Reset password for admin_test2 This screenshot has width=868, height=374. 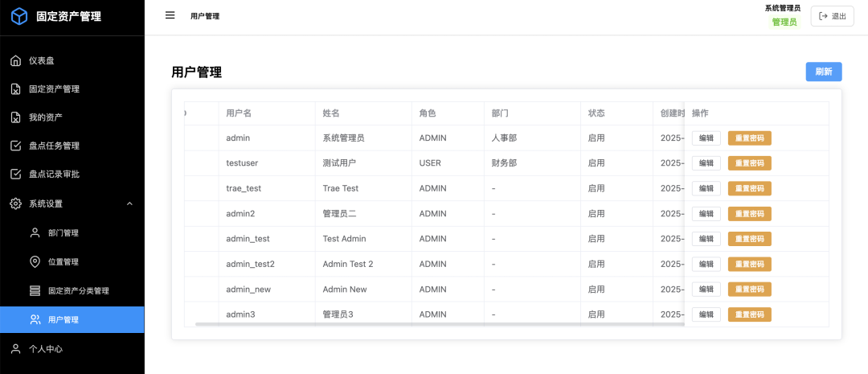750,264
